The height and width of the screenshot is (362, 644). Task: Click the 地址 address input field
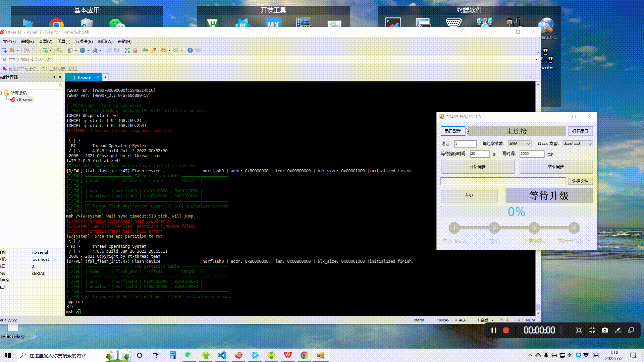465,144
